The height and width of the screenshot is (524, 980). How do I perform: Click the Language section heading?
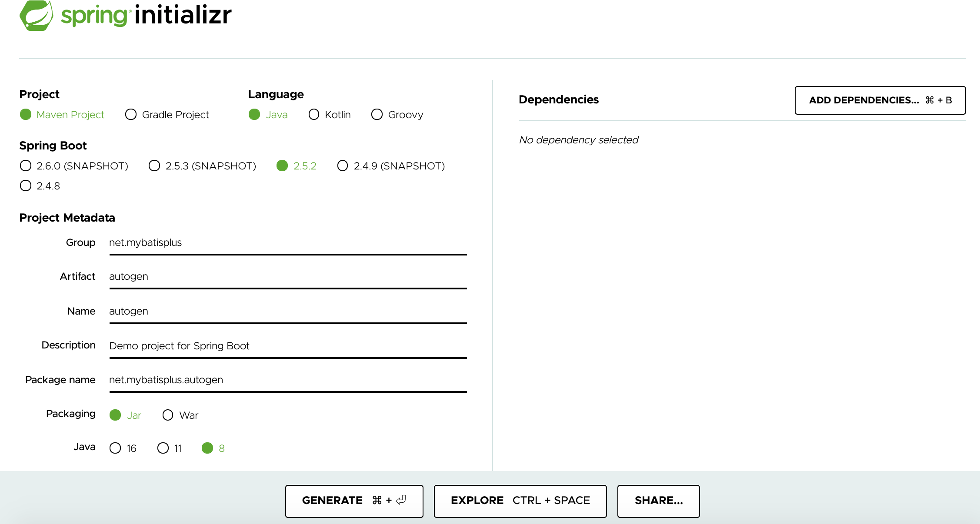tap(276, 94)
